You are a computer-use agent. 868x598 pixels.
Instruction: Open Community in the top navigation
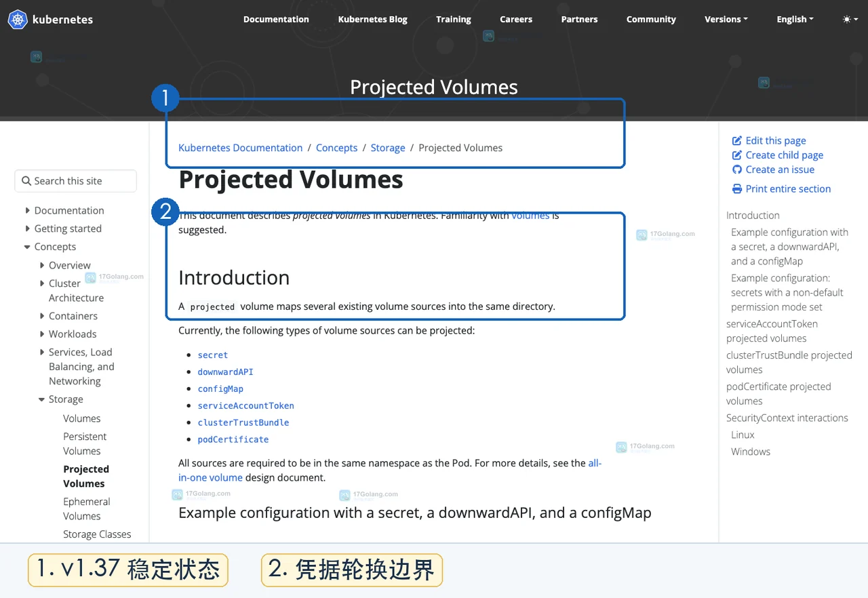[651, 19]
